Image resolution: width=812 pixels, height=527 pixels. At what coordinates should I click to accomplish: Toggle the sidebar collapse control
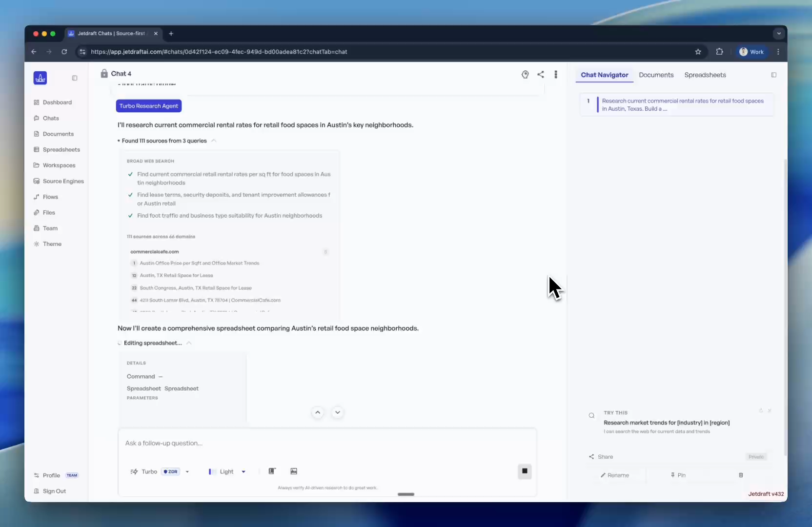74,78
